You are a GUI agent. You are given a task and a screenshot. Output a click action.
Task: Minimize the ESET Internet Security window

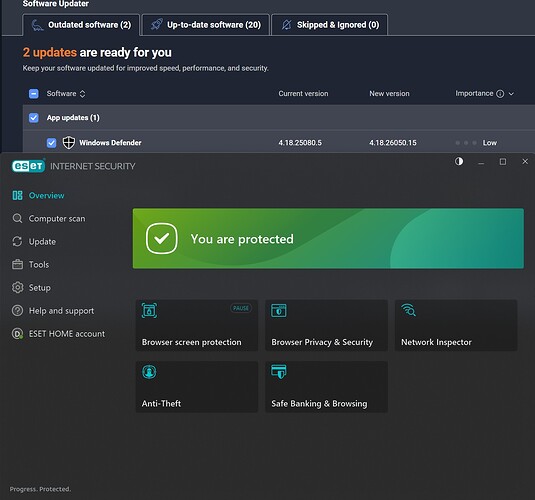(x=481, y=162)
